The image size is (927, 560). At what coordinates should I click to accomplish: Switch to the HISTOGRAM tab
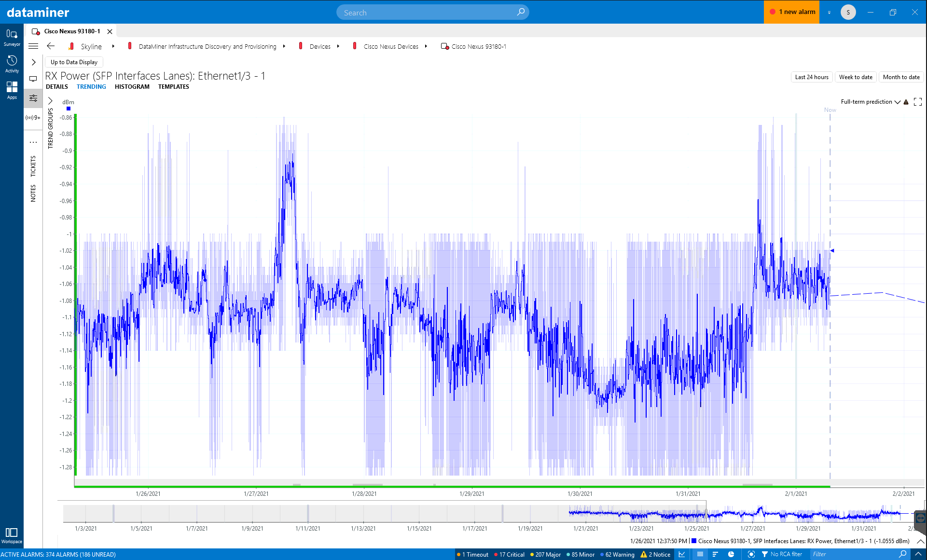(132, 87)
